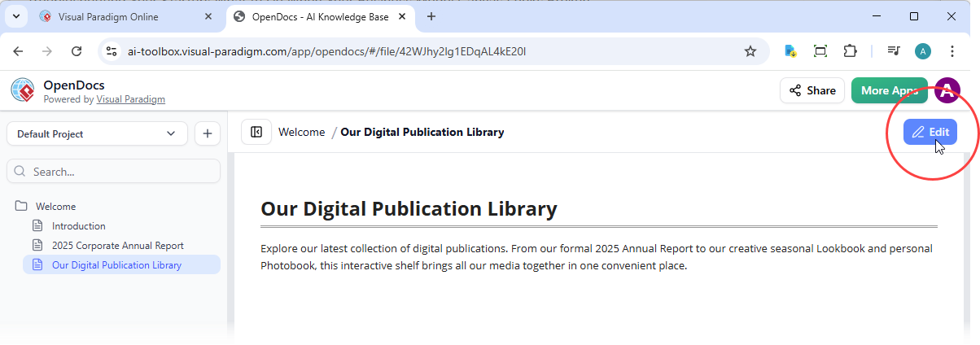This screenshot has width=980, height=345.
Task: Collapse the Welcome folder in sidebar
Action: point(55,207)
